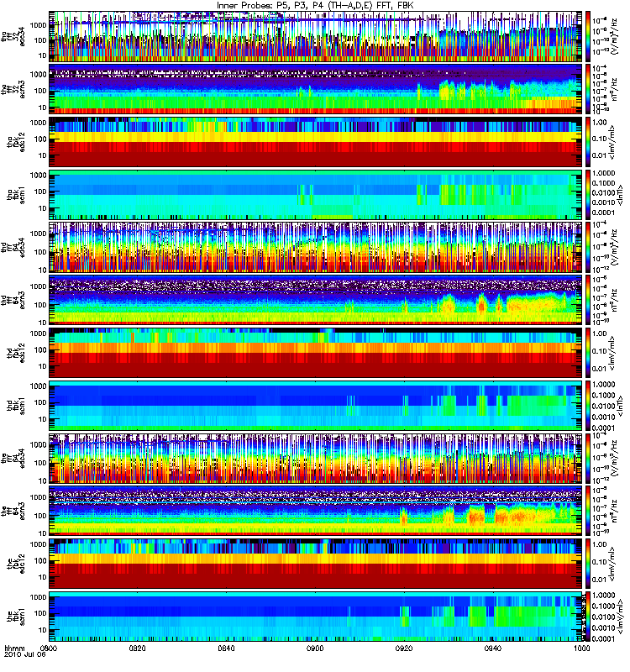Click the '0840' time axis label
630x672 pixels.
coord(226,648)
